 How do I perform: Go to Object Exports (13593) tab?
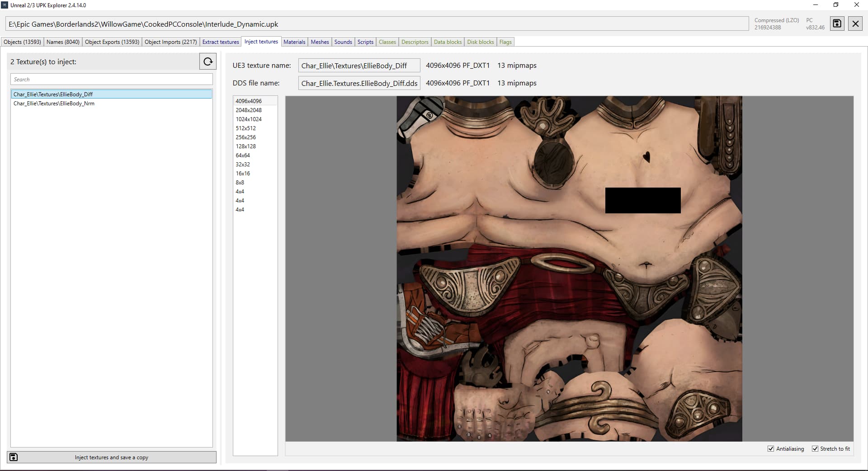pyautogui.click(x=112, y=42)
